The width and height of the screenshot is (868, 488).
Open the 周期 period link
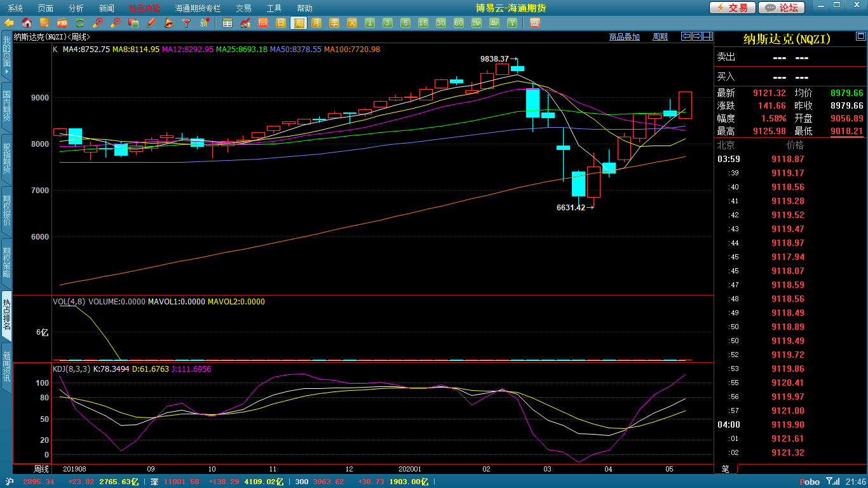pyautogui.click(x=660, y=37)
